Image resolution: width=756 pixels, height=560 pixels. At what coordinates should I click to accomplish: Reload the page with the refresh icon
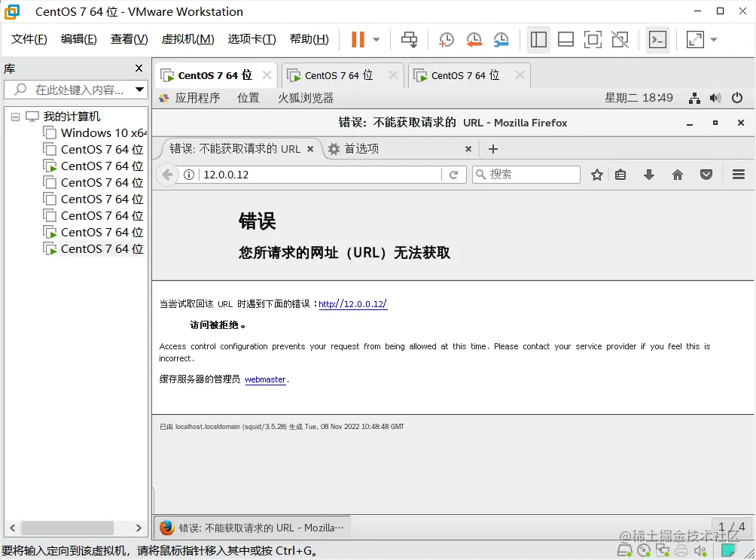(454, 175)
